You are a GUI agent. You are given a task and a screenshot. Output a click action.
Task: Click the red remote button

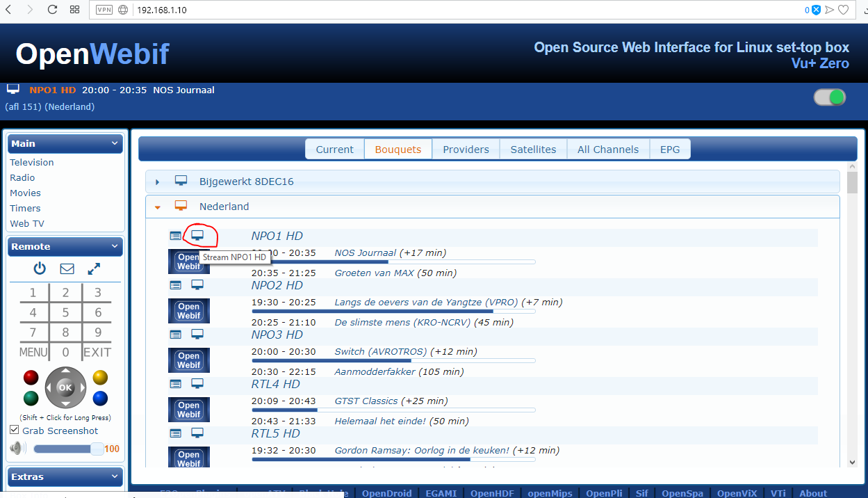(x=31, y=378)
